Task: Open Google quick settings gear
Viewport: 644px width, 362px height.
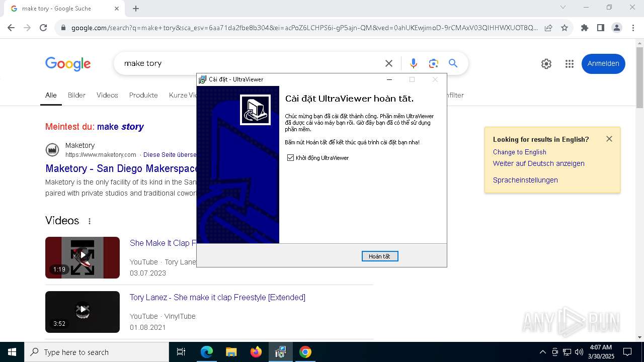Action: tap(546, 64)
